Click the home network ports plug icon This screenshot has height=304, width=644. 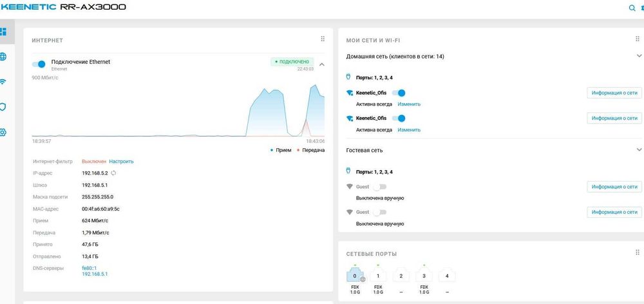[348, 77]
